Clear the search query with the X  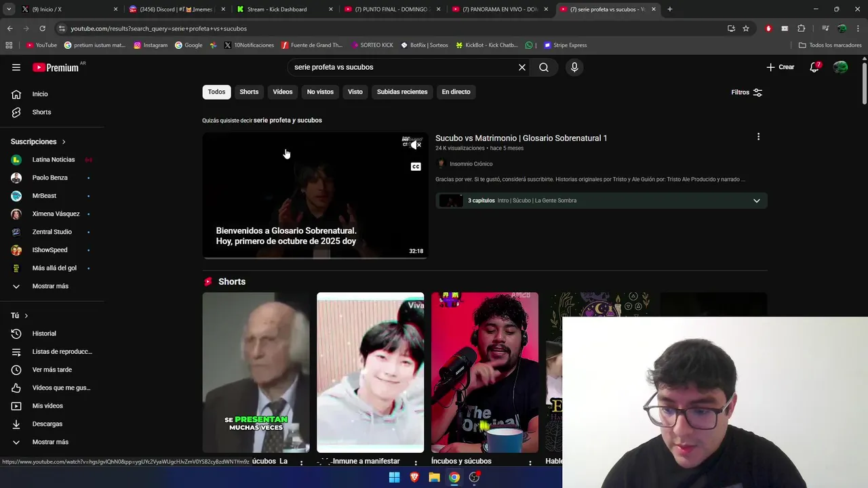pos(521,67)
